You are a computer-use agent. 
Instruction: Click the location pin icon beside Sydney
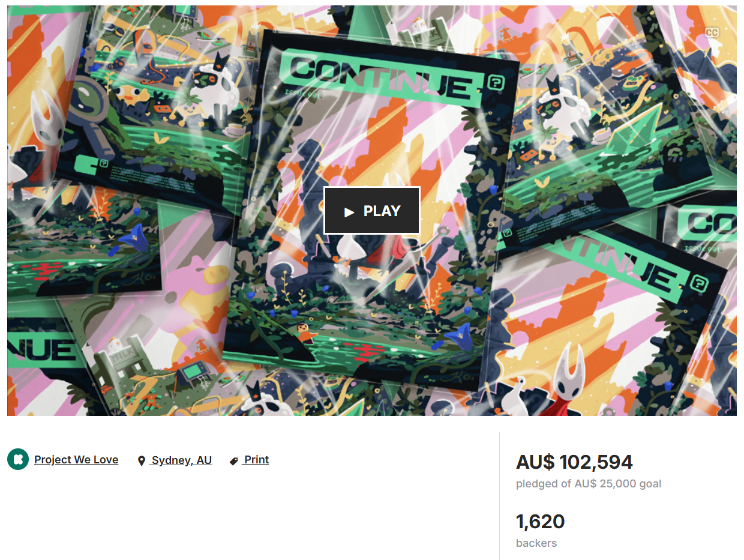tap(142, 461)
